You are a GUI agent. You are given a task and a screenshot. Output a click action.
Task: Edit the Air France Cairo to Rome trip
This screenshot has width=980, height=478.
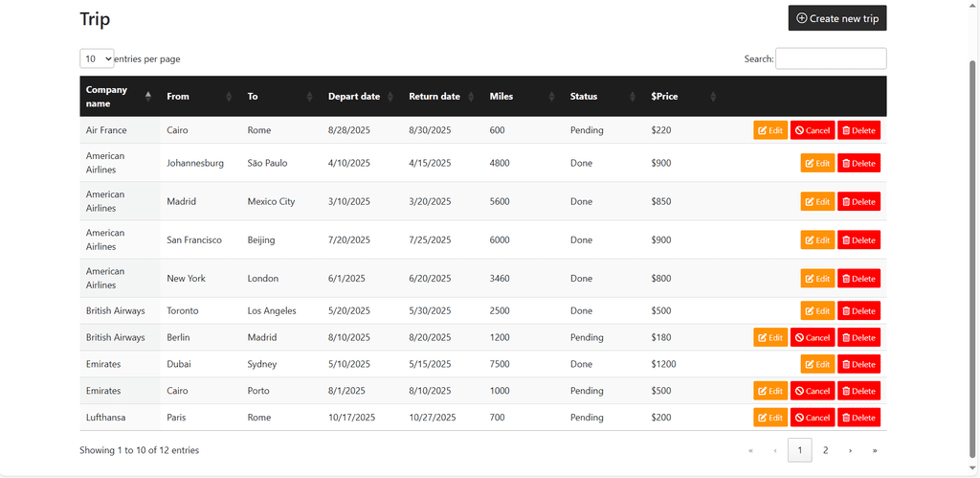point(769,130)
